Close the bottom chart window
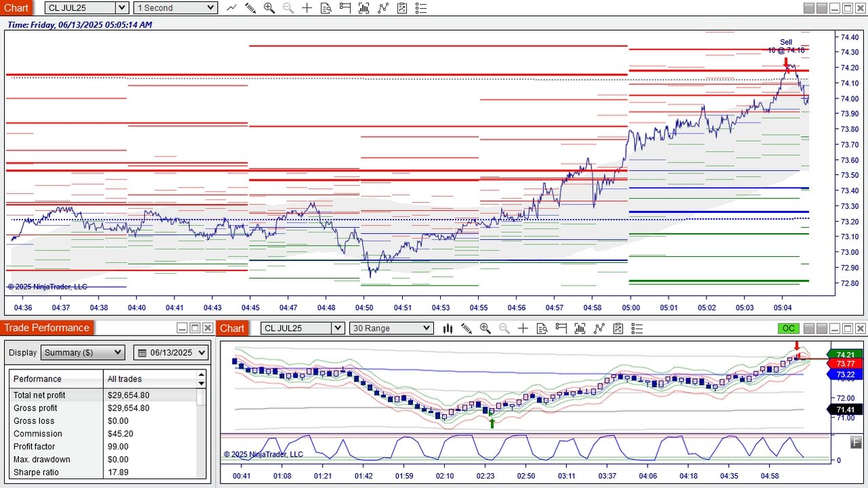 [x=860, y=328]
